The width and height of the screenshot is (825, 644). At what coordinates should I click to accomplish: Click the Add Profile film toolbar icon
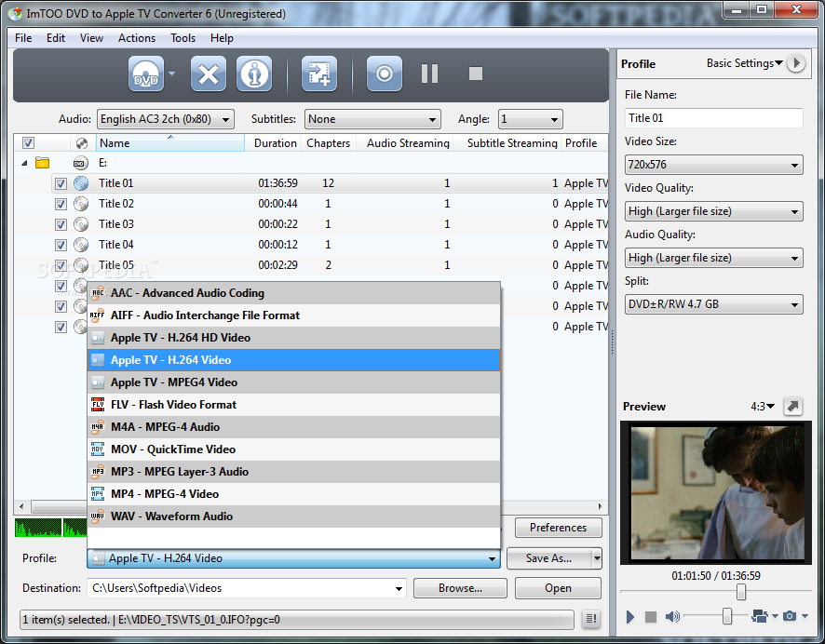point(319,74)
